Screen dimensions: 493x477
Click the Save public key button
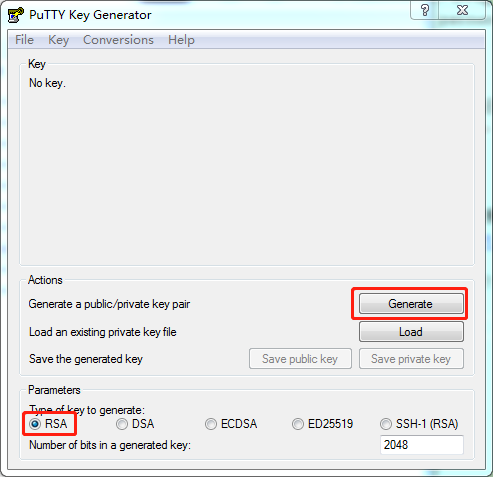tap(300, 359)
